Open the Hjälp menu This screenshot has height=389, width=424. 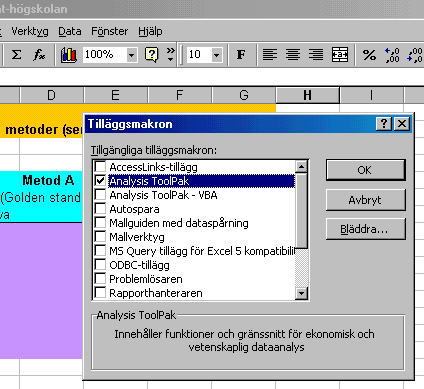[x=150, y=31]
